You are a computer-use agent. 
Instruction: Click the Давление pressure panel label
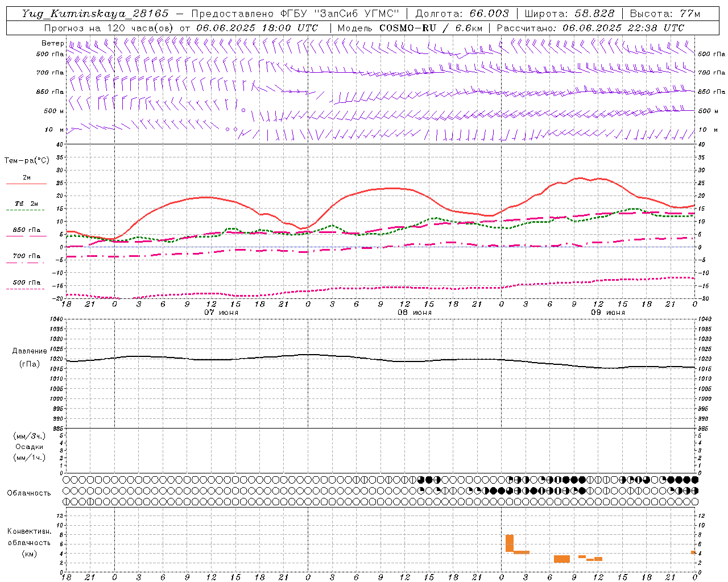click(x=29, y=351)
